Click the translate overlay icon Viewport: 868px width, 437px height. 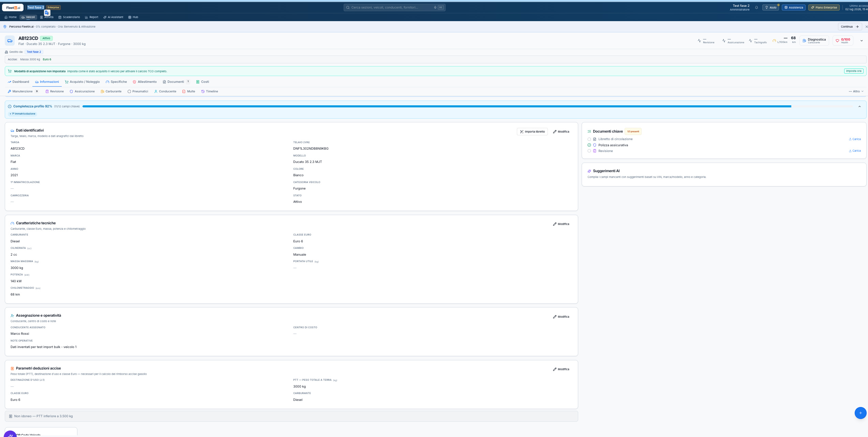tap(47, 13)
